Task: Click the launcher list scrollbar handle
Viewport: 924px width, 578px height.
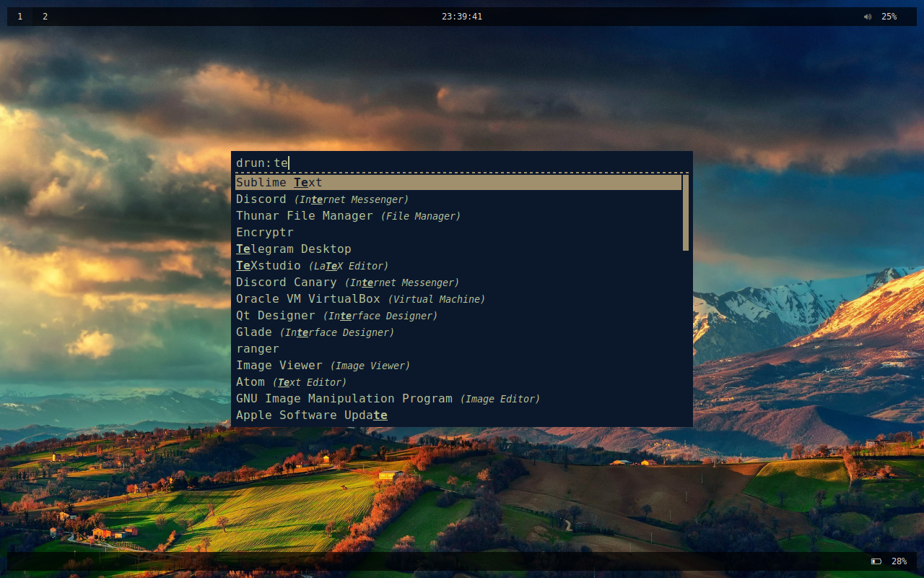Action: tap(686, 212)
